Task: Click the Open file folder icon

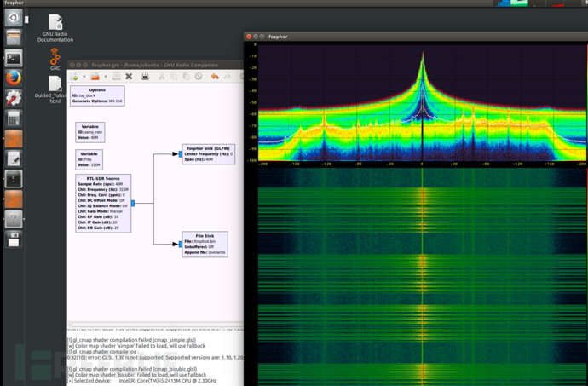Action: pyautogui.click(x=95, y=77)
